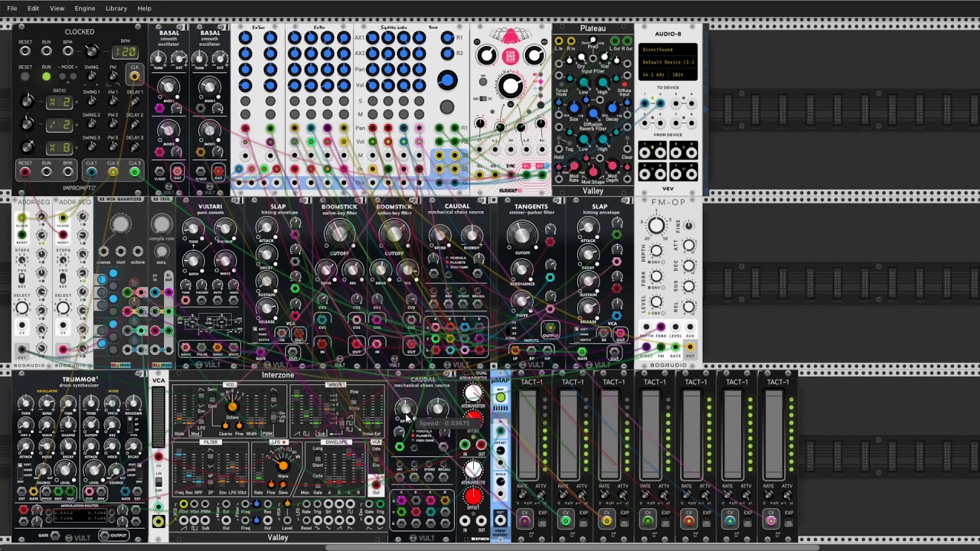Toggle the green RUN button on Clocked
Viewport: 980px width, 551px height.
(x=47, y=77)
